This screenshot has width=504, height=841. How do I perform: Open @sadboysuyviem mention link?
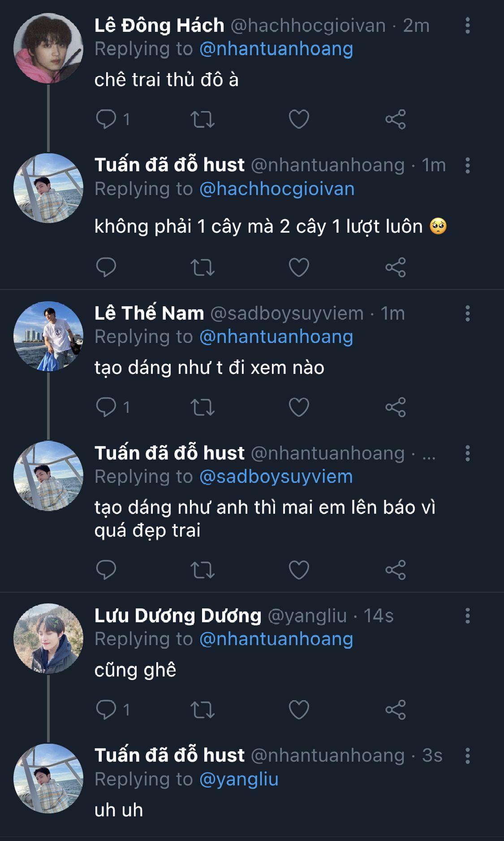[276, 477]
